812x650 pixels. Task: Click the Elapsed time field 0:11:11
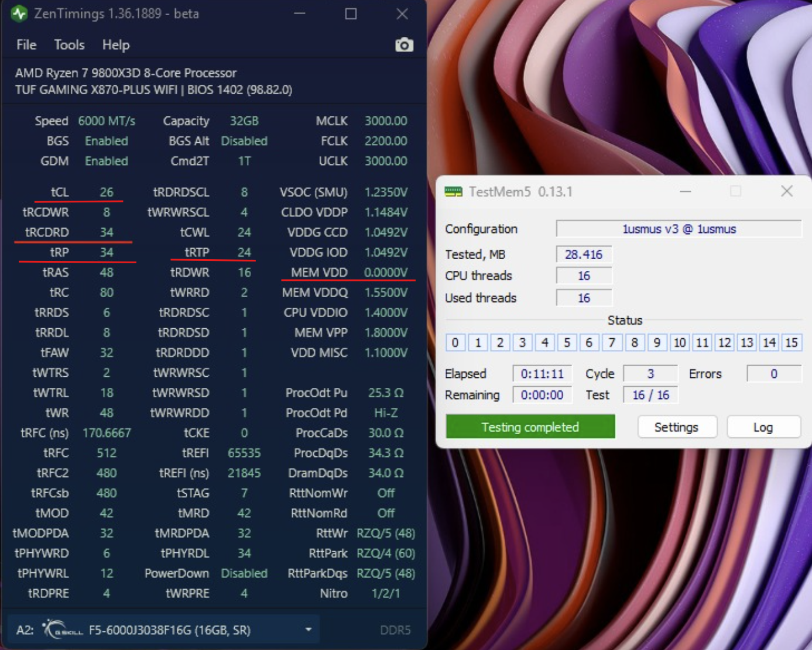542,374
